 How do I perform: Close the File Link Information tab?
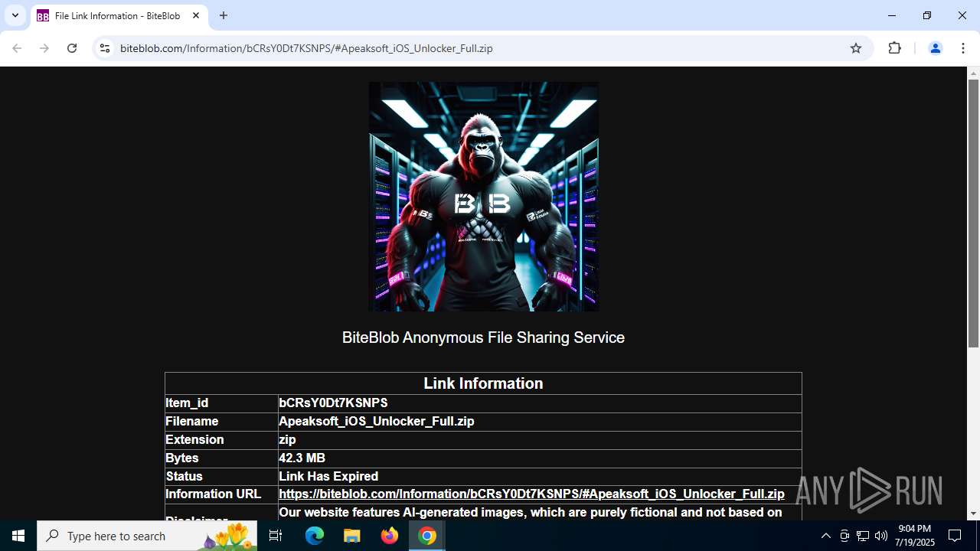pyautogui.click(x=196, y=15)
